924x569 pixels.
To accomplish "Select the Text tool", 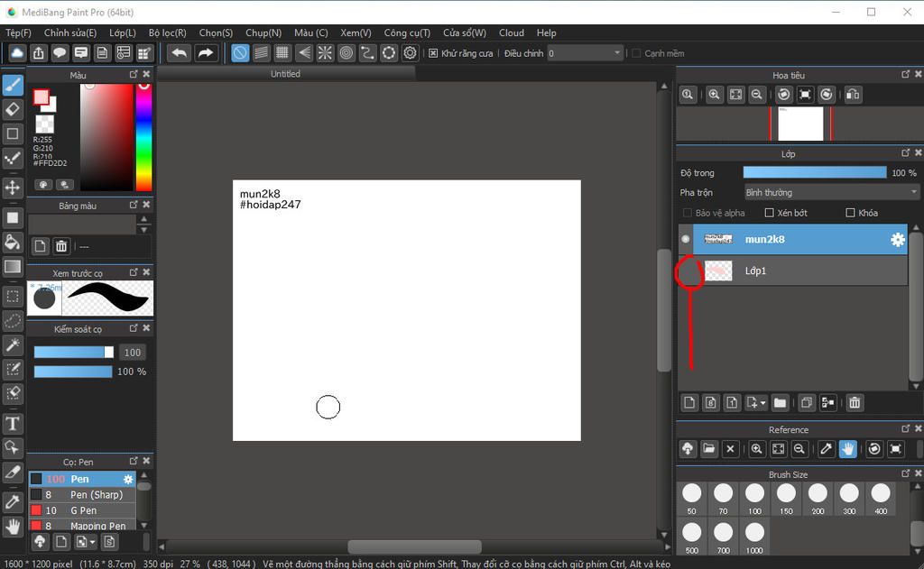I will pos(13,424).
